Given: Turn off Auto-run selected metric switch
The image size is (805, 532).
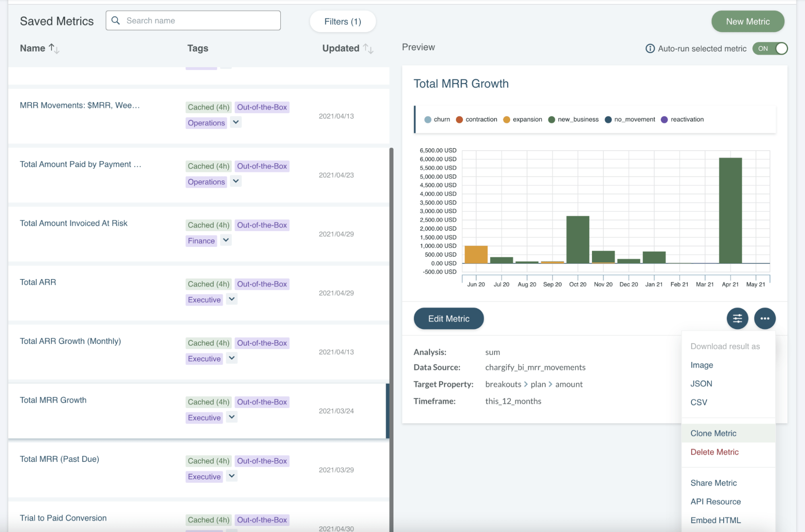Looking at the screenshot, I should 770,49.
